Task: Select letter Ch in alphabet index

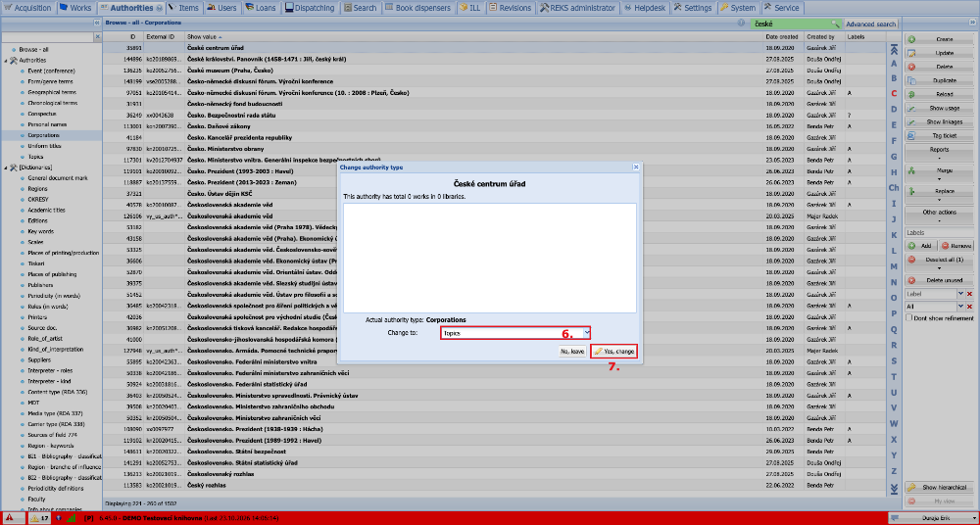Action: pyautogui.click(x=894, y=187)
